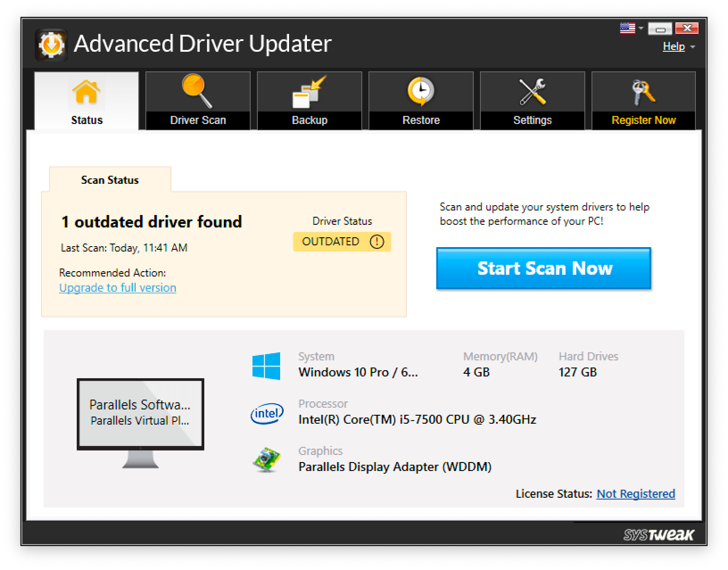Click the Backup folders icon
Image resolution: width=728 pixels, height=570 pixels.
[x=309, y=92]
